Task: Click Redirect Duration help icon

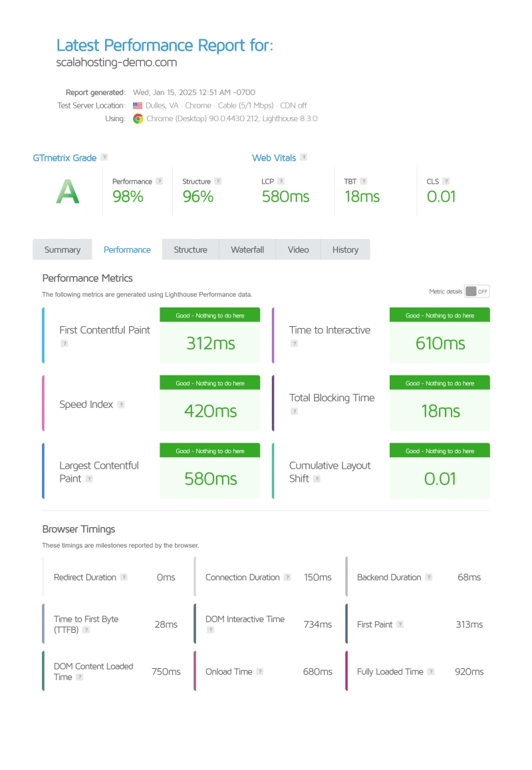Action: [x=124, y=578]
